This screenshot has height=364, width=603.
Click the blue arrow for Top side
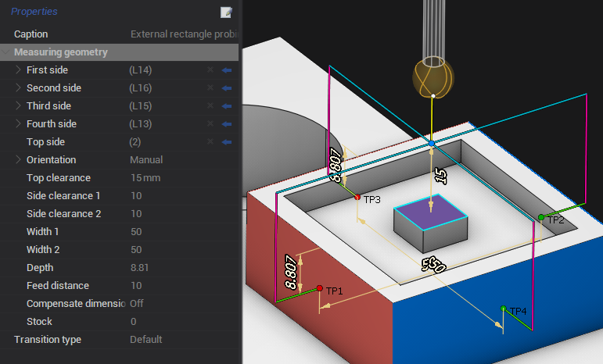pos(227,142)
